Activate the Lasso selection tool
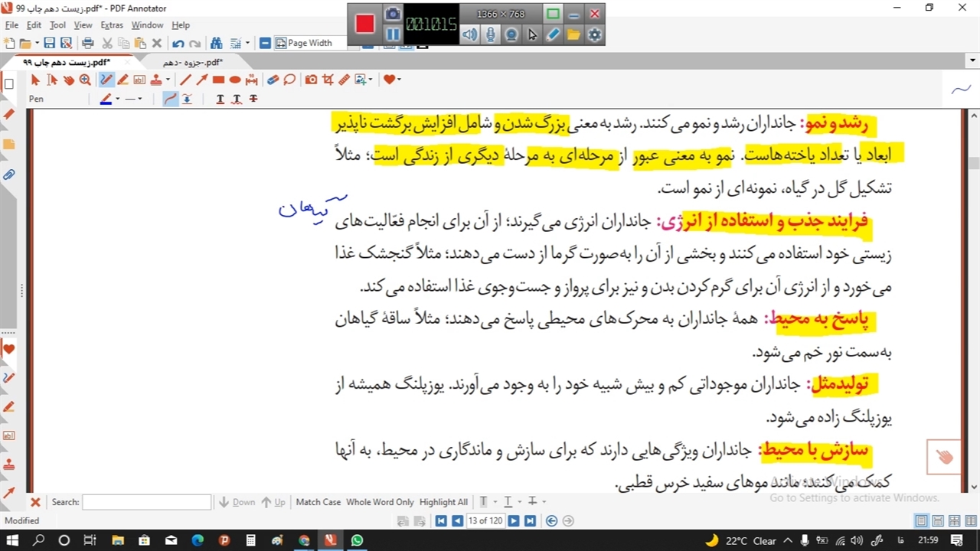 (289, 80)
